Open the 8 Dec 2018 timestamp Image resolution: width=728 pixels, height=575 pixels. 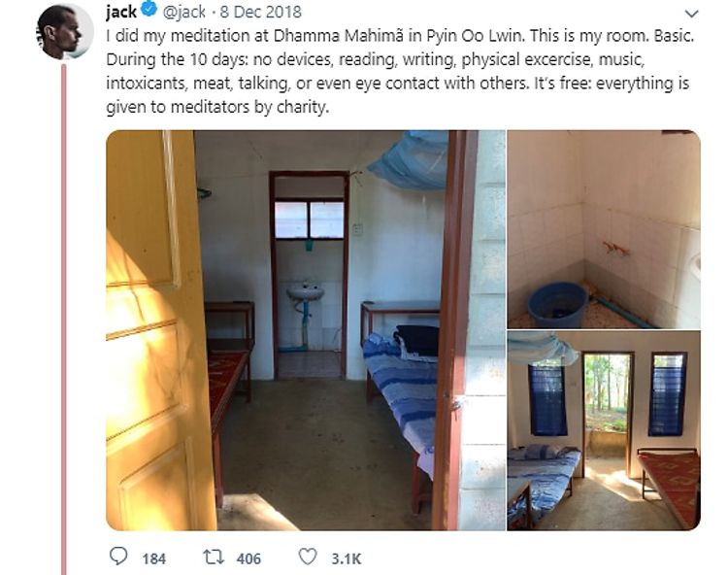point(261,12)
